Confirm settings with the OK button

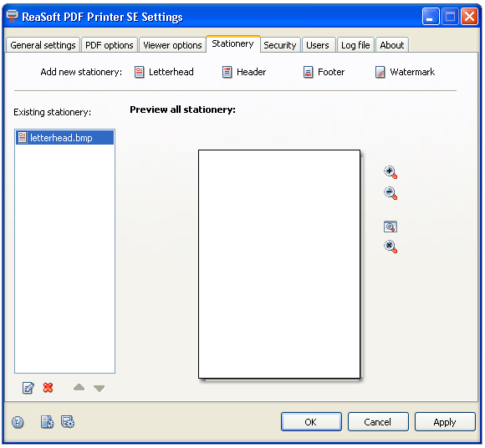311,422
